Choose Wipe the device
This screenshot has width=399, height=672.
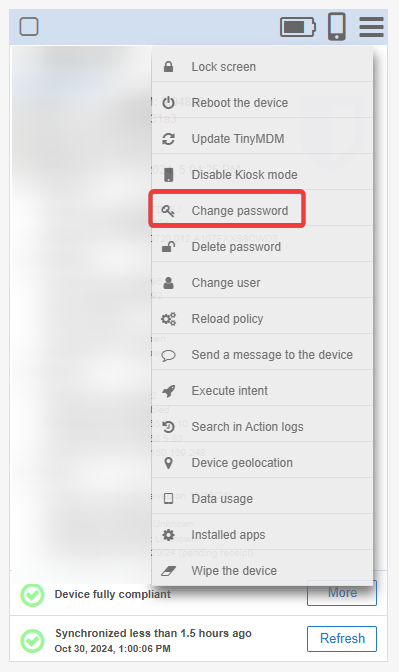pos(262,571)
